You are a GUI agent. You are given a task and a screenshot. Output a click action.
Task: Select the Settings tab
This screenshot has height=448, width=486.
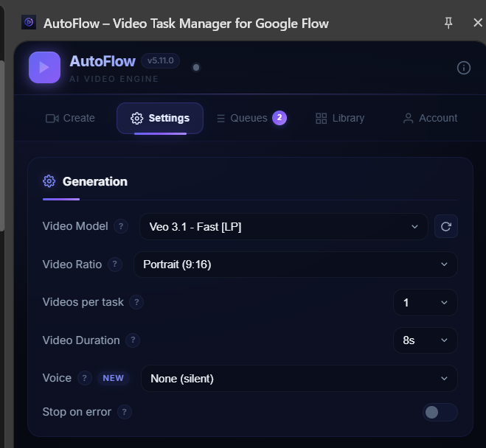click(160, 119)
